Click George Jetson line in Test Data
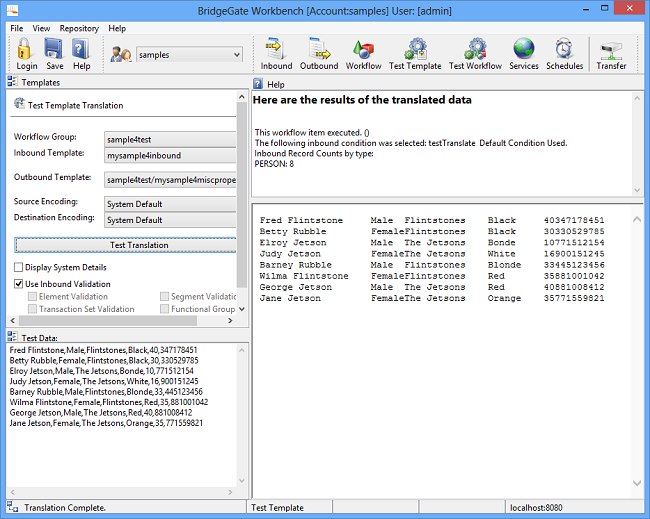Screen dimensions: 650x519 pyautogui.click(x=101, y=412)
